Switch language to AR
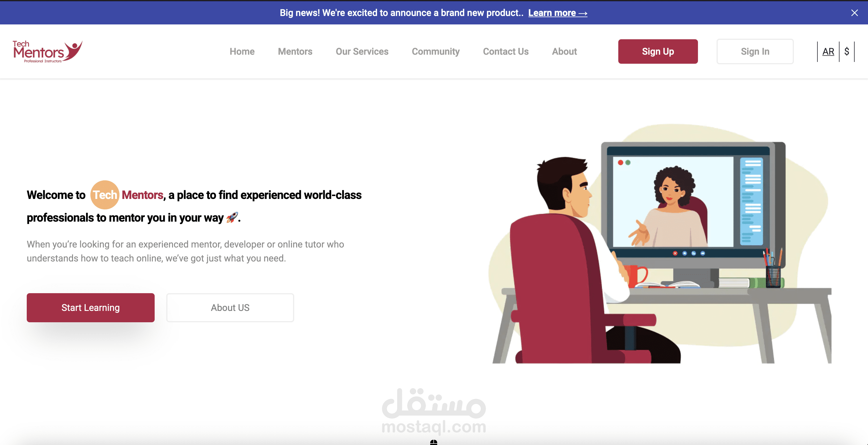Image resolution: width=868 pixels, height=445 pixels. pos(828,51)
